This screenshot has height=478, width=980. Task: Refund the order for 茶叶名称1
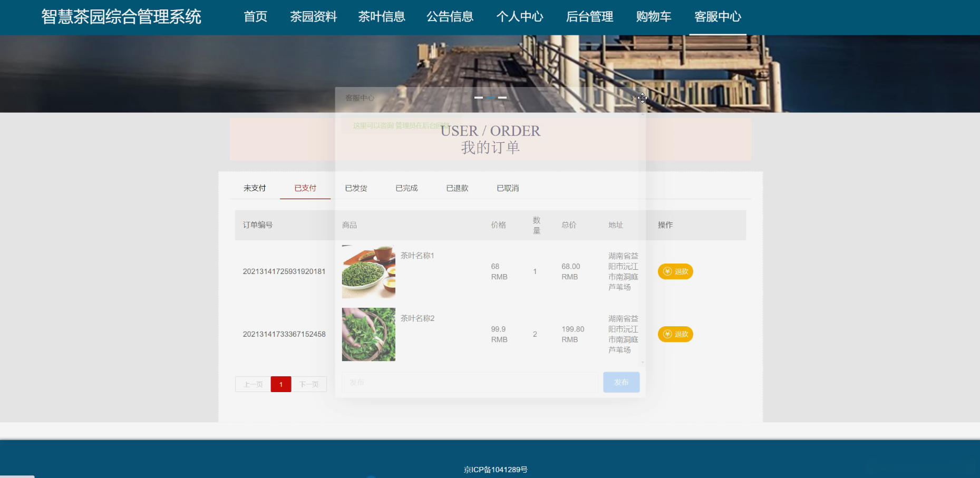[675, 271]
